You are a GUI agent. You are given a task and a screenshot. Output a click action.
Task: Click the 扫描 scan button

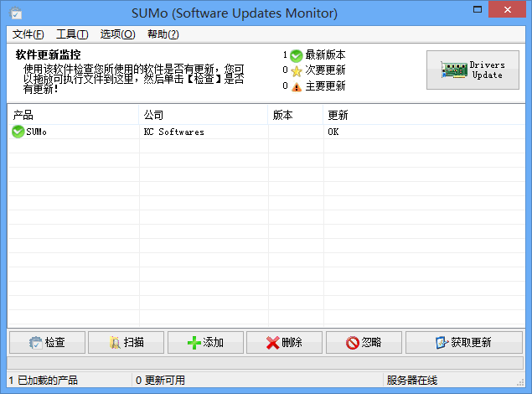127,342
